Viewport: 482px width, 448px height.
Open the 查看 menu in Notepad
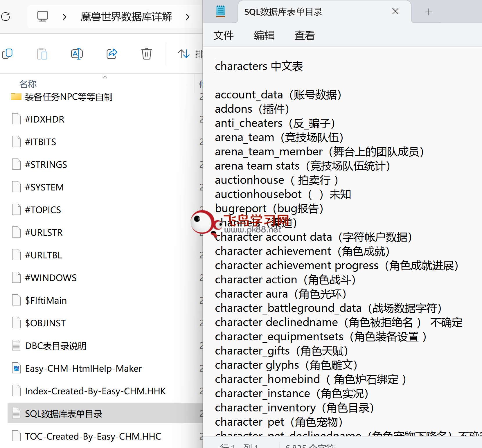click(305, 35)
